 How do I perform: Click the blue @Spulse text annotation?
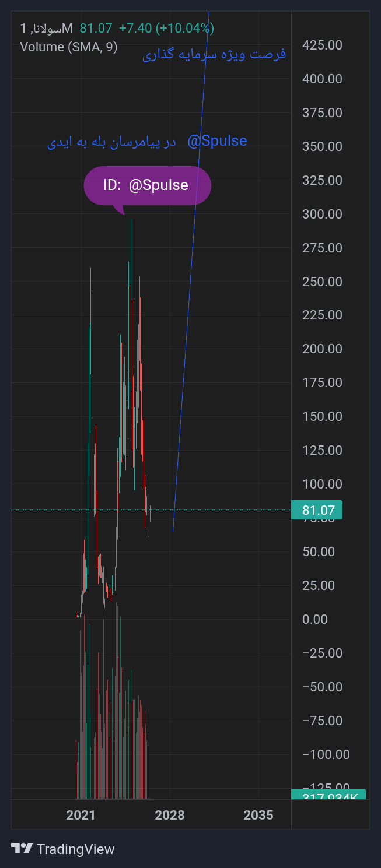(217, 140)
